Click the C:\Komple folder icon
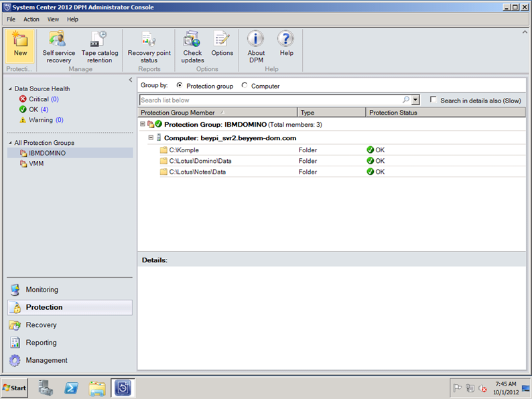This screenshot has width=532, height=399. [x=163, y=150]
